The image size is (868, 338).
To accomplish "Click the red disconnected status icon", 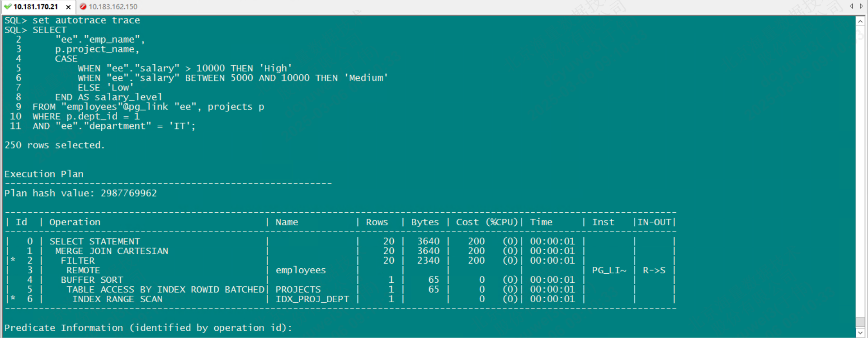I will 83,7.
